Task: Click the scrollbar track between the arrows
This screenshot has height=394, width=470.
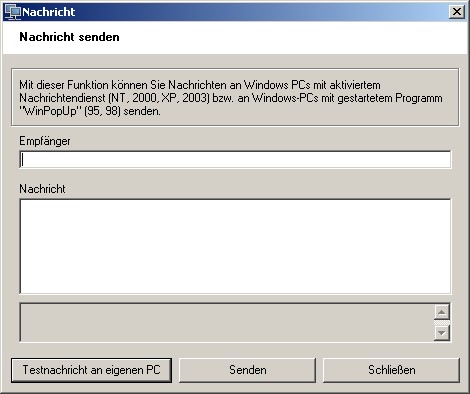Action: [x=442, y=323]
